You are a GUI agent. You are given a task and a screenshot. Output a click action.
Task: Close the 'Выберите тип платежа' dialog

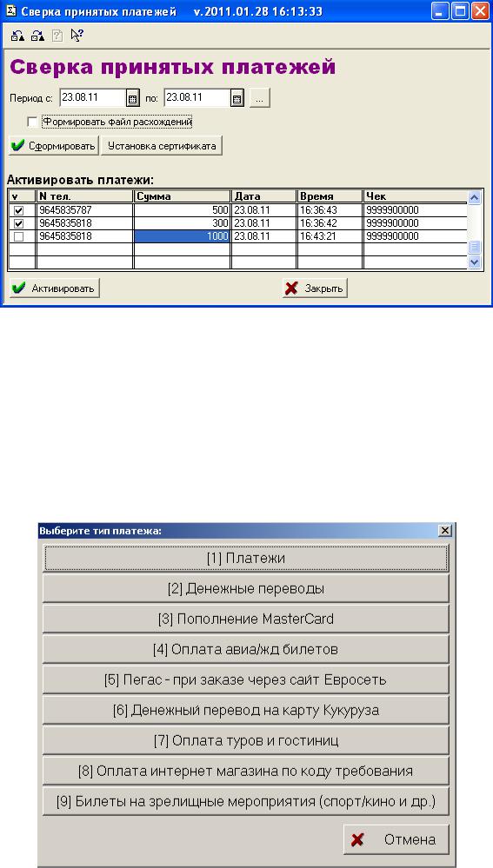[x=445, y=530]
